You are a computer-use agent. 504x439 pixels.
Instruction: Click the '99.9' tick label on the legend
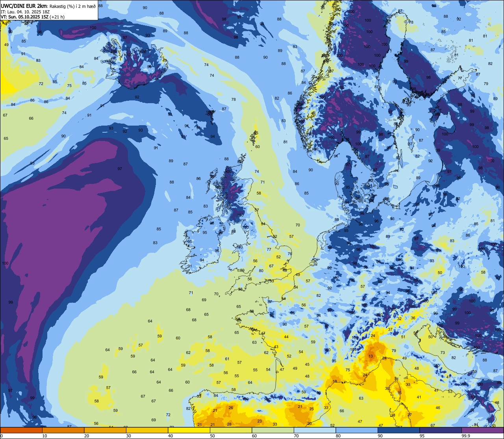coord(465,436)
